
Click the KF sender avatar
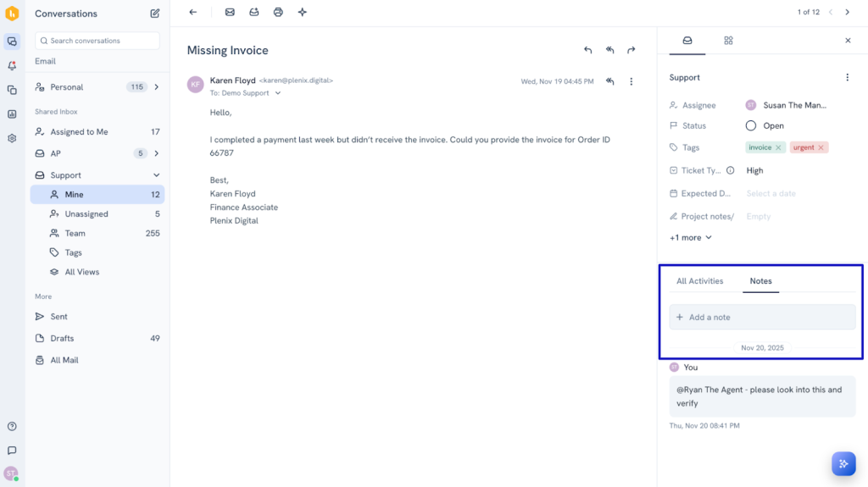[196, 84]
